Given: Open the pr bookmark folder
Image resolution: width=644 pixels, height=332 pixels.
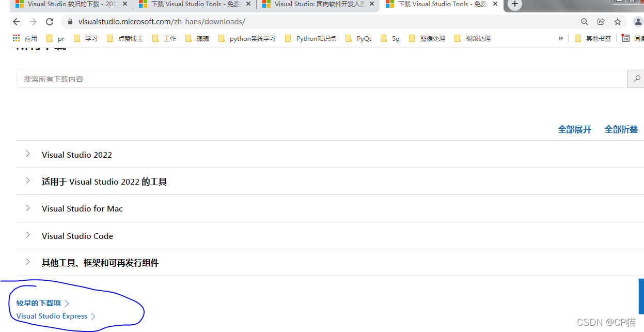Looking at the screenshot, I should (55, 38).
